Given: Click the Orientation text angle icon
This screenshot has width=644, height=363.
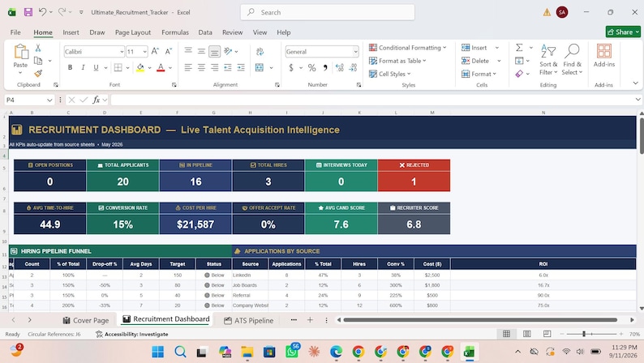Looking at the screenshot, I should tap(229, 51).
